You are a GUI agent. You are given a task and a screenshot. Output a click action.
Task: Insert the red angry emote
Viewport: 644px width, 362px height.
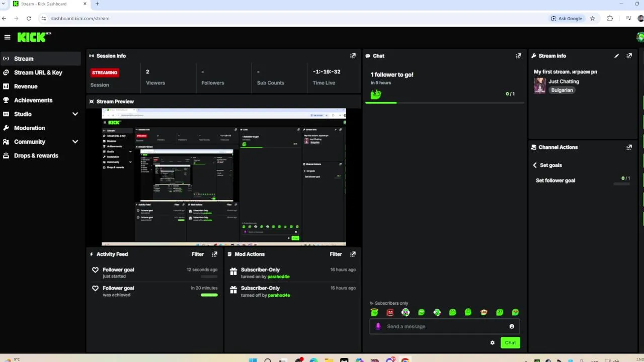[x=390, y=312]
